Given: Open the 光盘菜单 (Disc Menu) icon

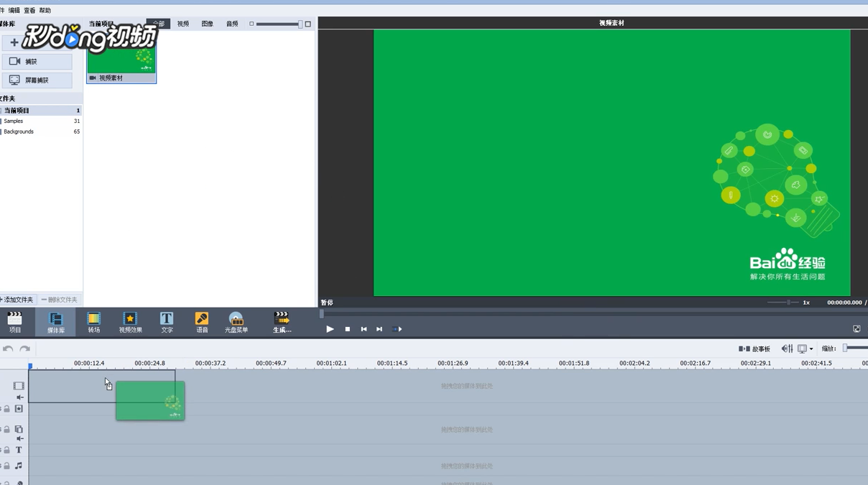Looking at the screenshot, I should (236, 322).
